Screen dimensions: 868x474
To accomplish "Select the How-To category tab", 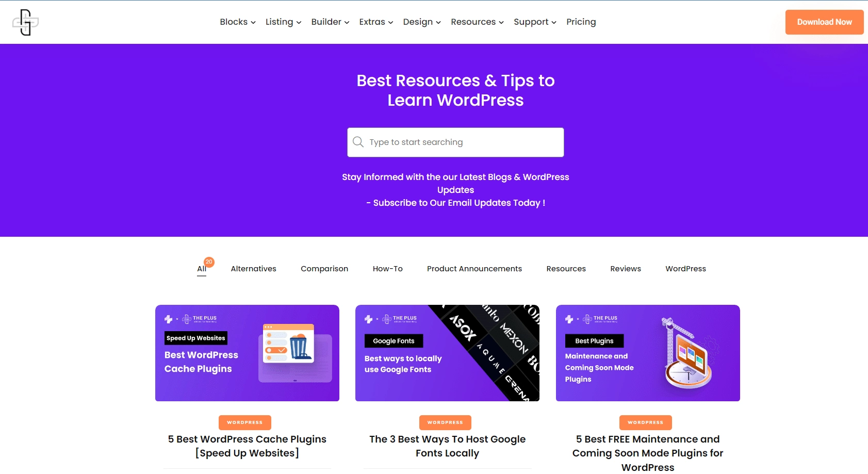I will [388, 268].
